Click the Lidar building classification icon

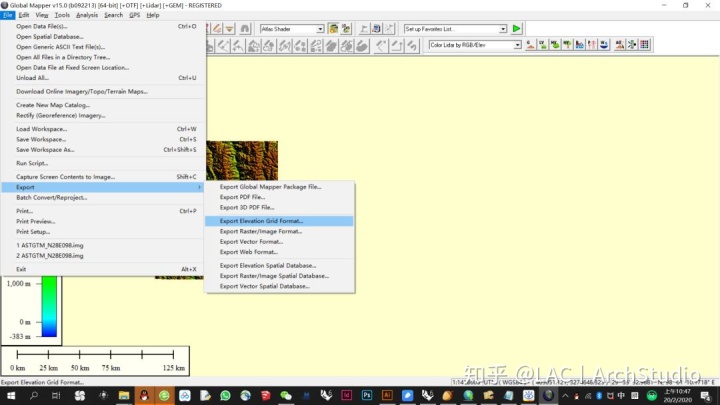(579, 45)
